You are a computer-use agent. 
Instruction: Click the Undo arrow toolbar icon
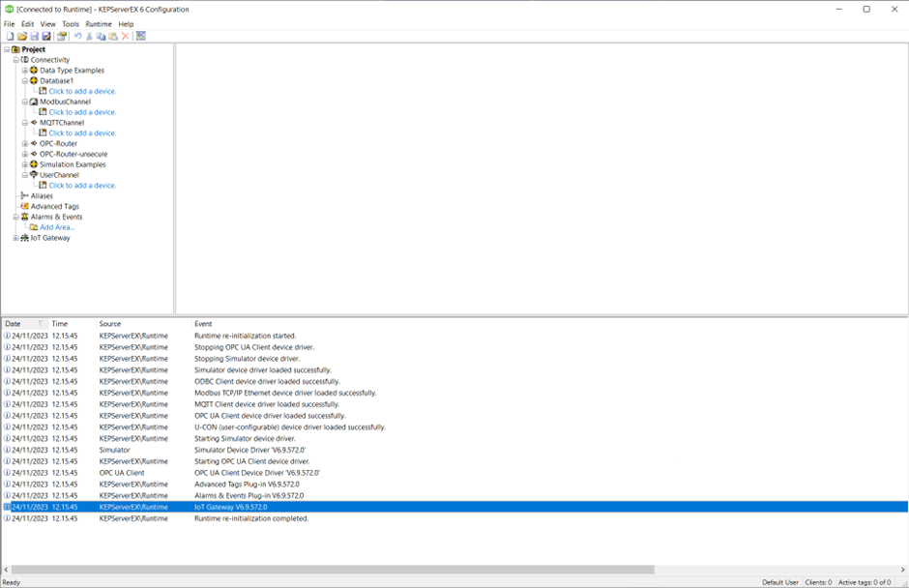[77, 36]
